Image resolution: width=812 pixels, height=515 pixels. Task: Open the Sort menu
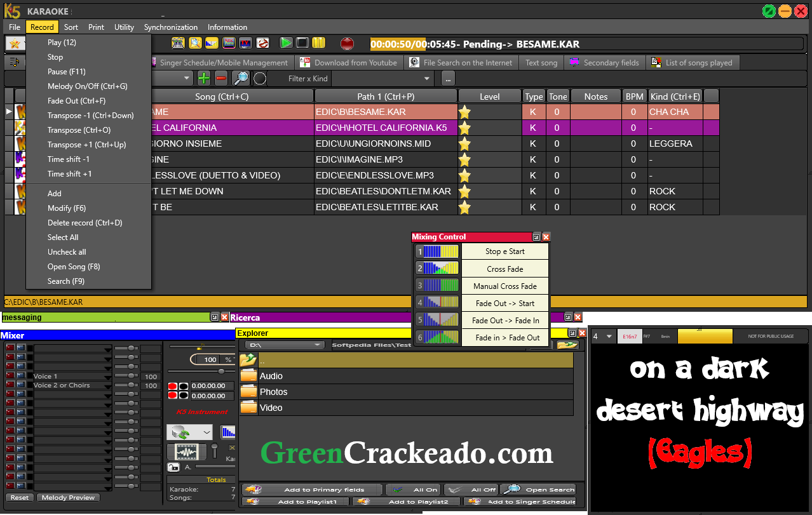[x=71, y=27]
